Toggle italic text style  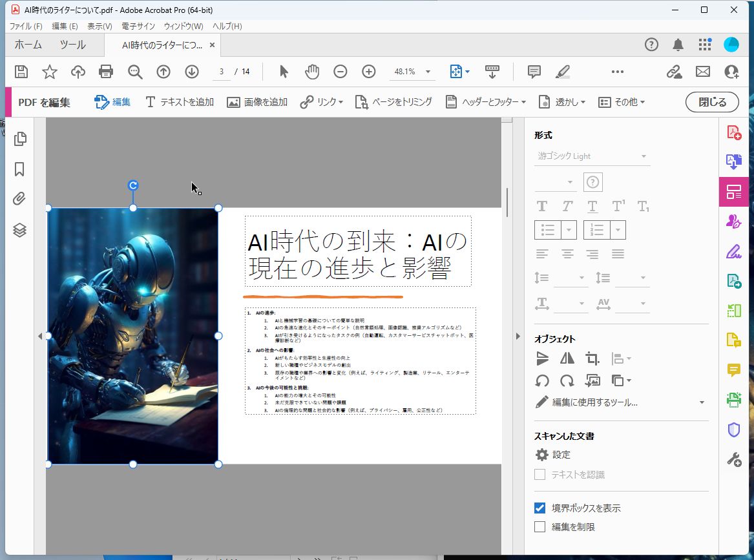[x=567, y=206]
